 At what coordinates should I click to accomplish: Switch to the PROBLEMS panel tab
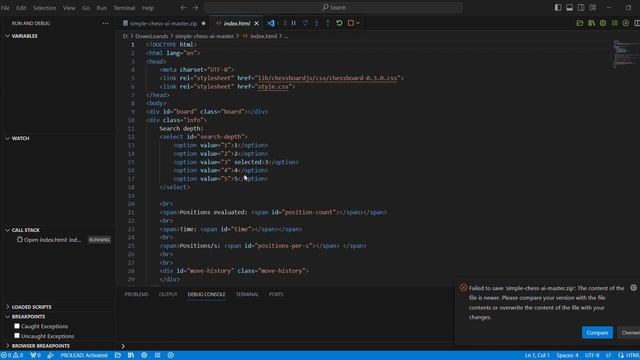137,294
